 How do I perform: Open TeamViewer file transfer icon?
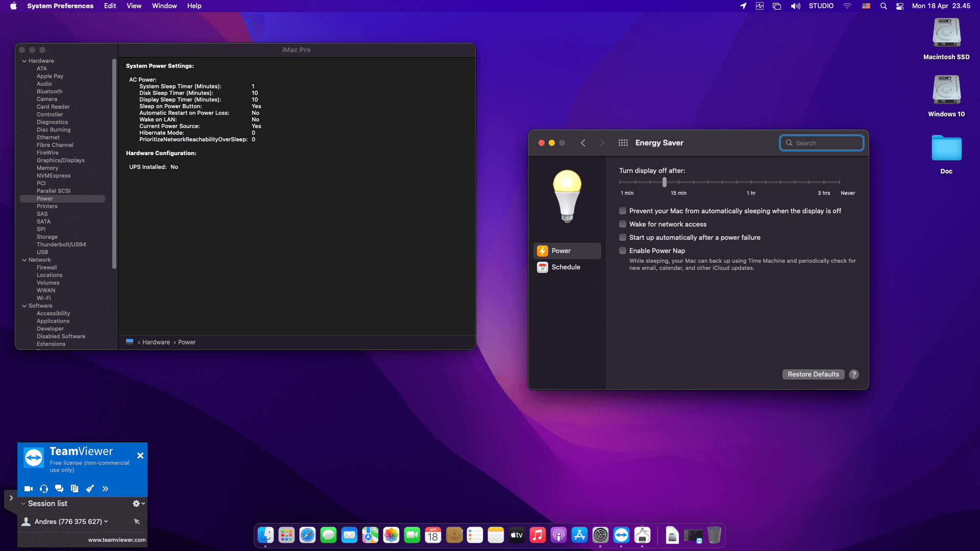75,489
